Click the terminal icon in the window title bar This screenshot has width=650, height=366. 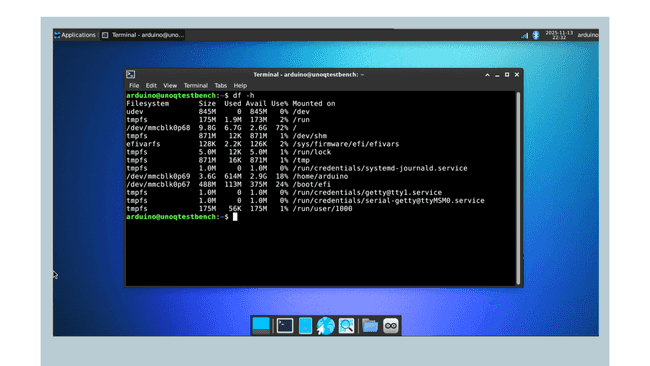pos(131,75)
